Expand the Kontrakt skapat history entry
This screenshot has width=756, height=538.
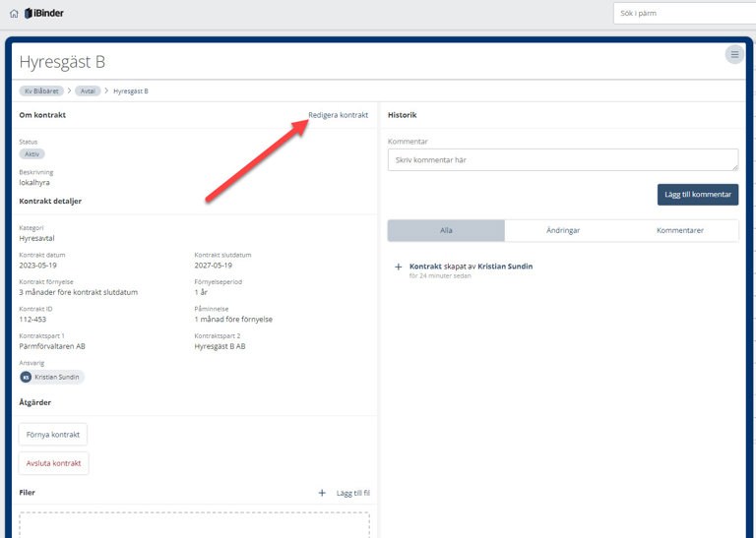click(x=398, y=267)
